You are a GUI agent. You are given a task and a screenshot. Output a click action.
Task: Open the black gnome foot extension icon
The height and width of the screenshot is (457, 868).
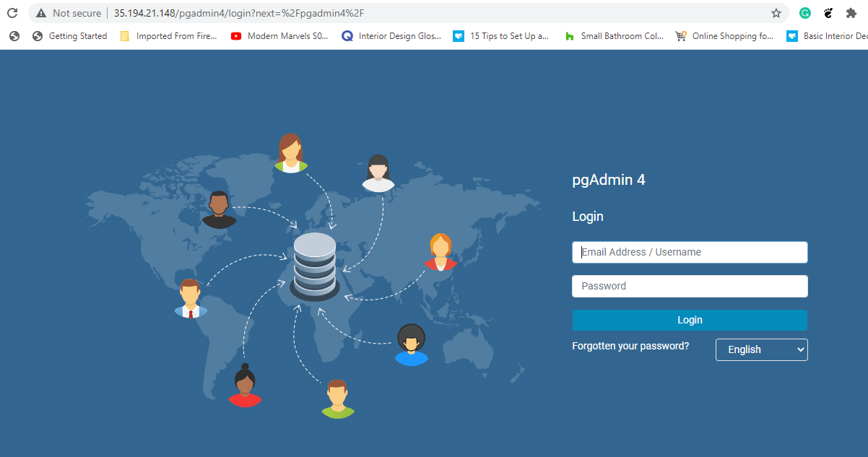[x=828, y=13]
